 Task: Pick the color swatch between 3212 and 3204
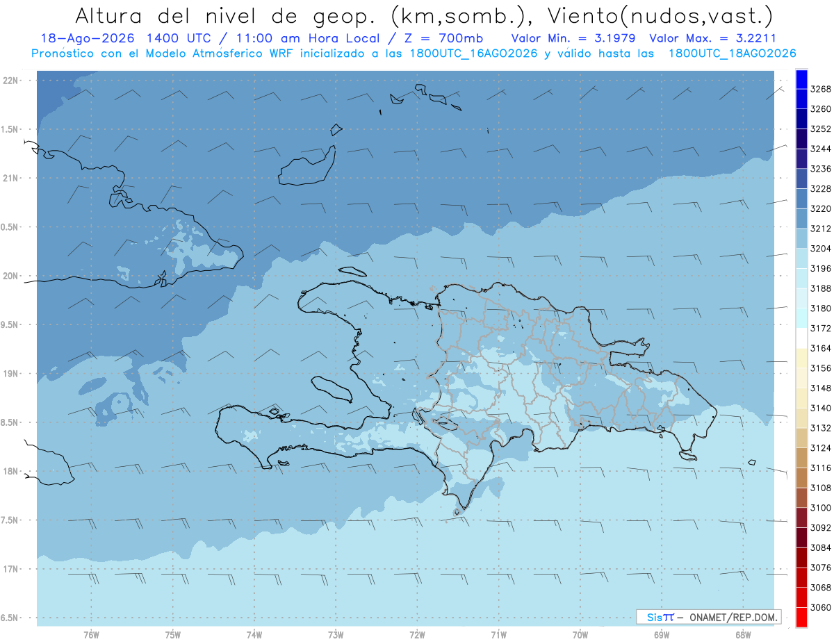click(x=801, y=238)
